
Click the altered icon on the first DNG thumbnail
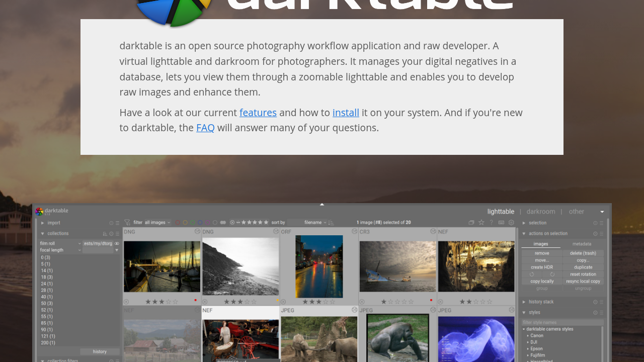point(197,231)
